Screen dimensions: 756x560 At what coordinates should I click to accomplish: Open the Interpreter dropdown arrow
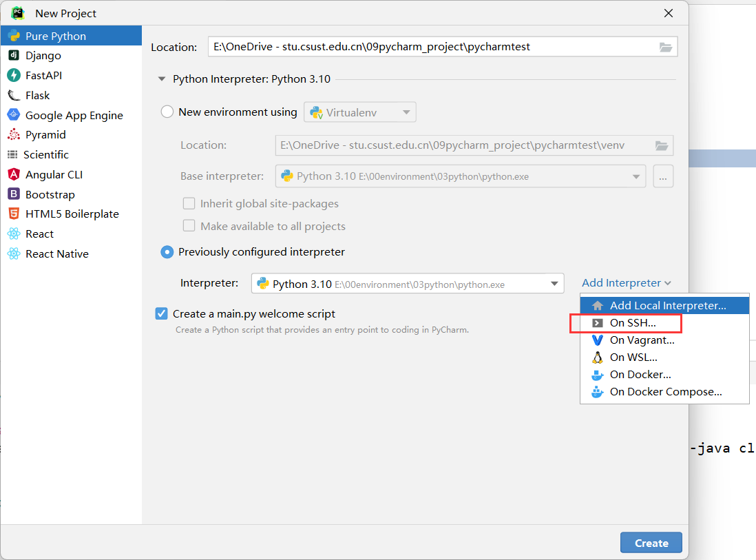click(x=554, y=284)
